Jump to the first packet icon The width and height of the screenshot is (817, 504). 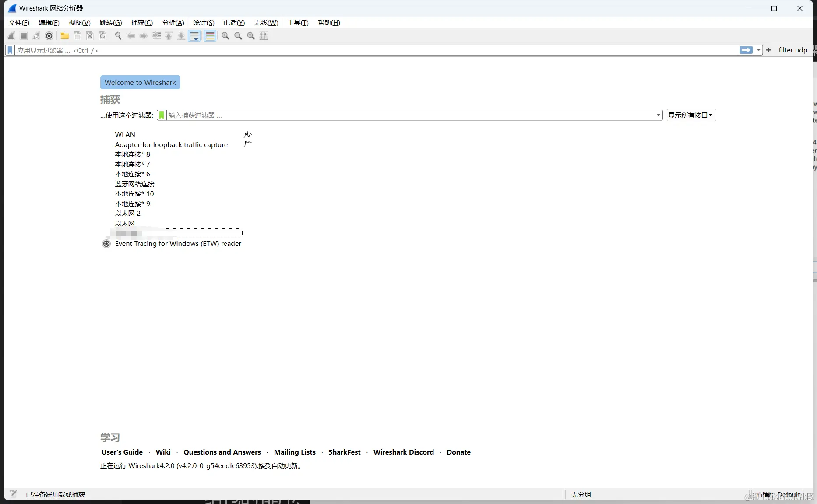169,36
